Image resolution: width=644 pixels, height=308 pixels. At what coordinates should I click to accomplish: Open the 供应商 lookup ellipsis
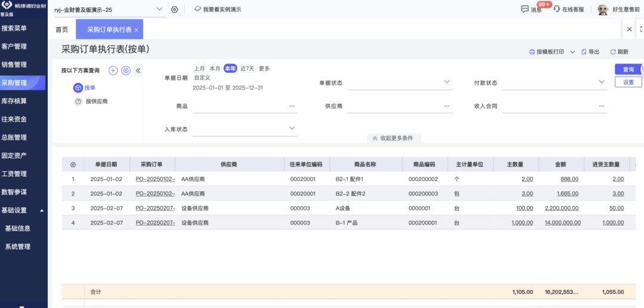447,106
